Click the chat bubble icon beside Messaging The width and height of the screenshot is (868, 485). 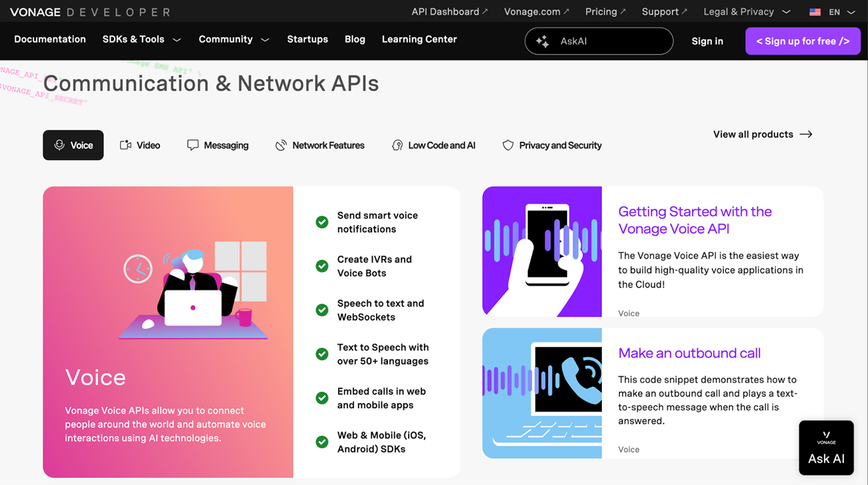pos(193,145)
